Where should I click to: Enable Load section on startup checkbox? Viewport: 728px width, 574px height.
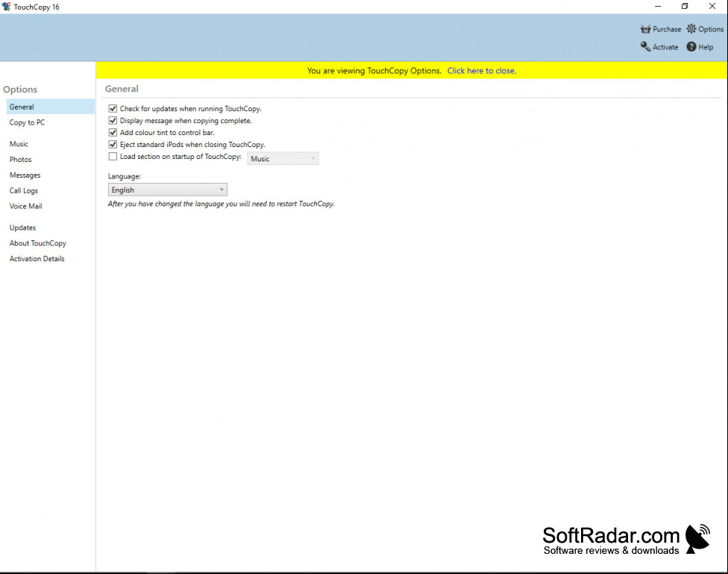(x=113, y=157)
